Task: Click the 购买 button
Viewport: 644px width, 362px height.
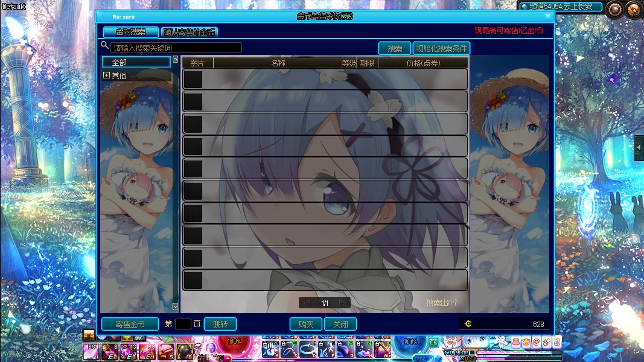Action: coord(305,324)
